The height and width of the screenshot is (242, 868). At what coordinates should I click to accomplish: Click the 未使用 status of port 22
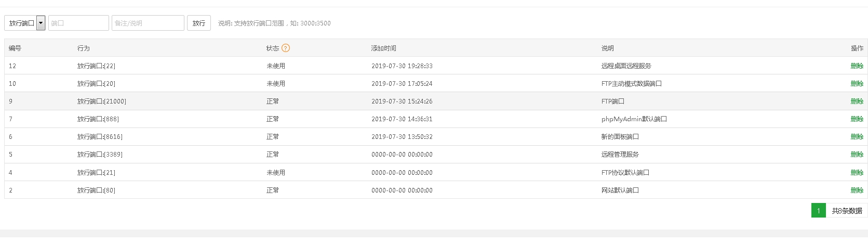coord(276,66)
